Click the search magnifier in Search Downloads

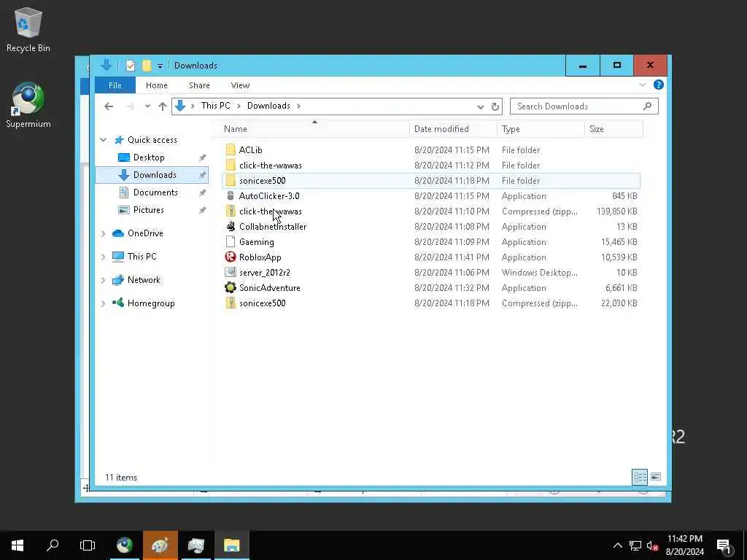(x=647, y=106)
